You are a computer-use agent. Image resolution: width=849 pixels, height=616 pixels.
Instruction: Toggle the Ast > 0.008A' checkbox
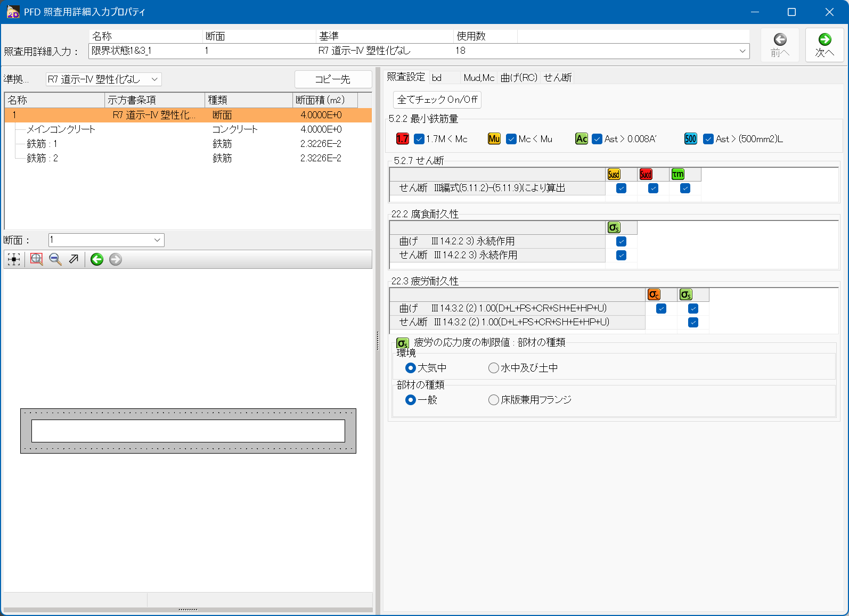point(597,139)
